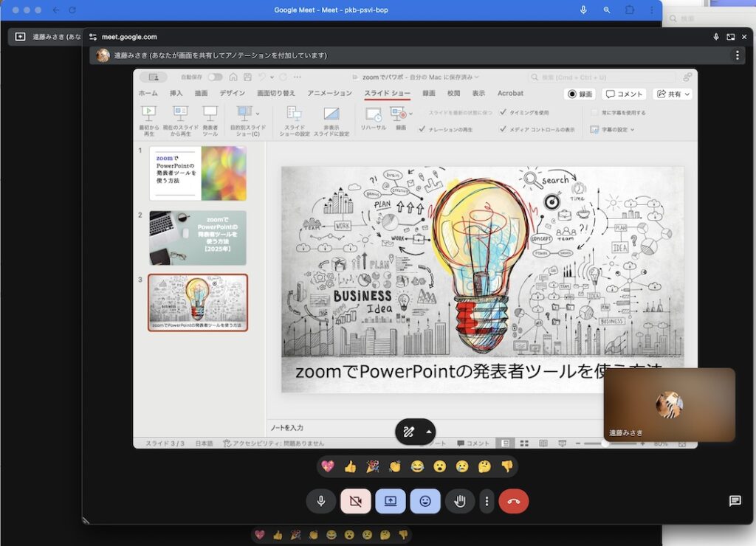Send the thumbs down reaction

pyautogui.click(x=506, y=466)
